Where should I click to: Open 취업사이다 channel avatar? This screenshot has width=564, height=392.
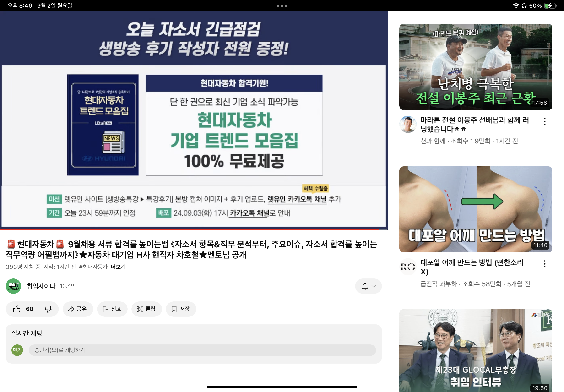click(14, 286)
